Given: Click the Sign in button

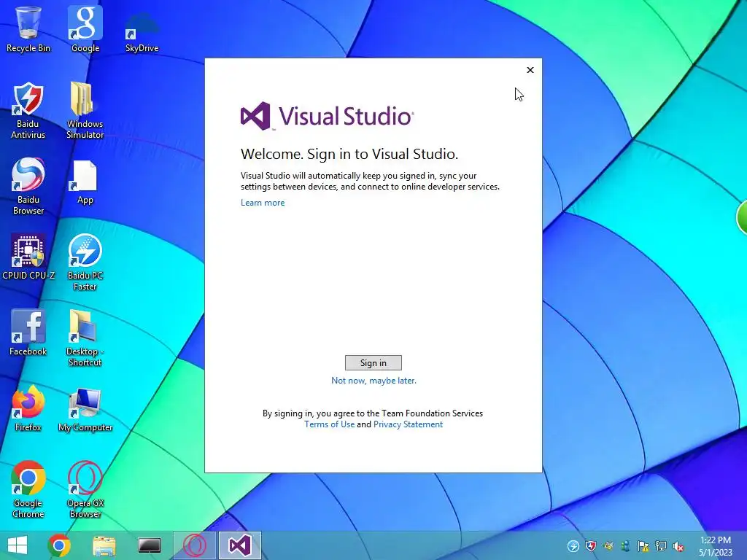Looking at the screenshot, I should (x=373, y=363).
